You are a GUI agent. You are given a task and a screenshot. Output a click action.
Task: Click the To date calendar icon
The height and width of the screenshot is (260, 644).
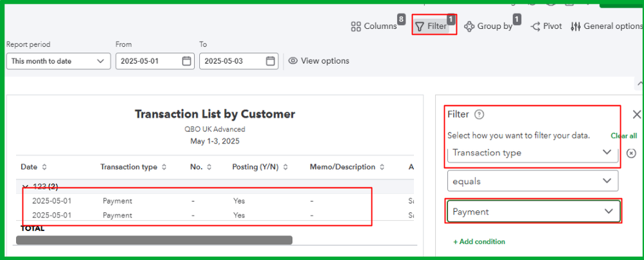[x=270, y=61]
